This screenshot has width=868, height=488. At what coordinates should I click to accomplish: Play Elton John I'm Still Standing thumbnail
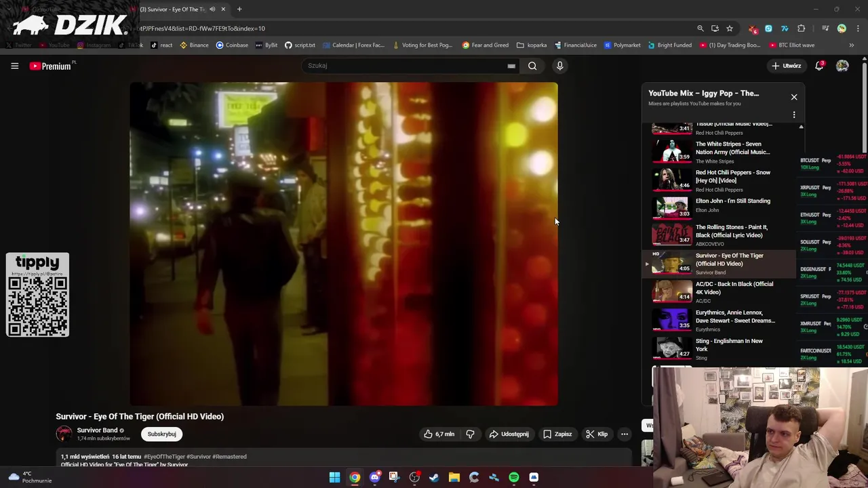pyautogui.click(x=671, y=207)
